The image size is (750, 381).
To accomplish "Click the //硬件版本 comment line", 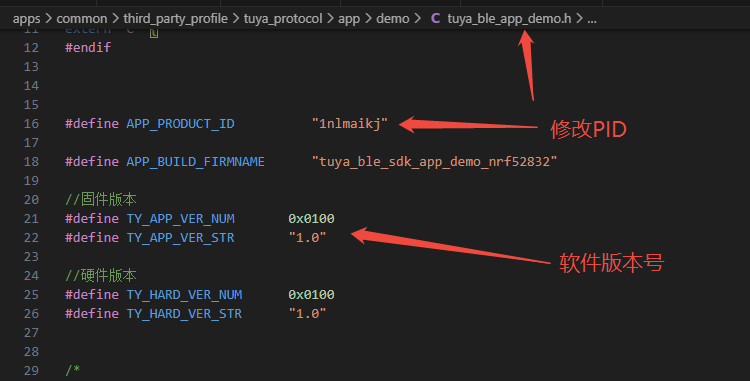I will point(100,275).
